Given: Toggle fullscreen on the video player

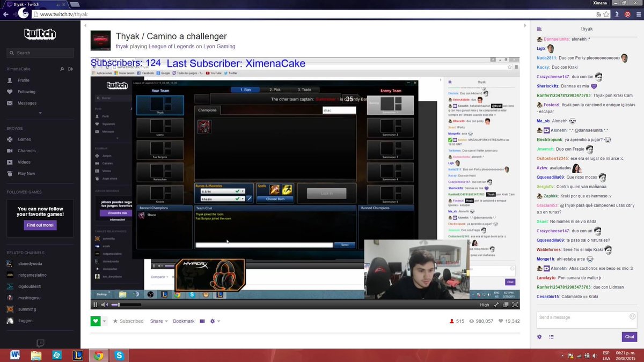Looking at the screenshot, I should [x=515, y=305].
